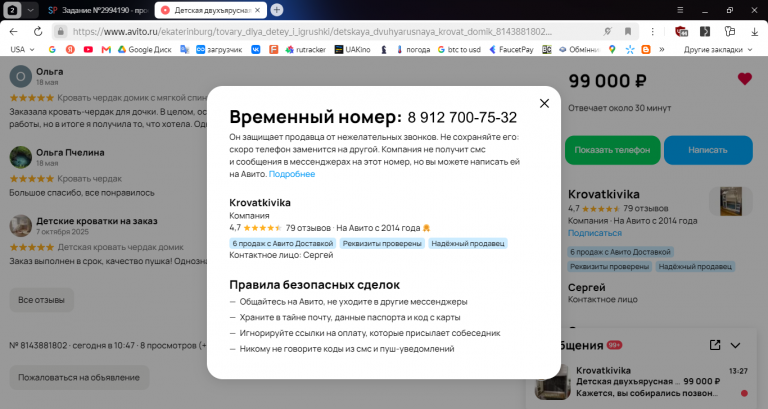Open the VK bookmark icon
The width and height of the screenshot is (768, 409).
[256, 49]
